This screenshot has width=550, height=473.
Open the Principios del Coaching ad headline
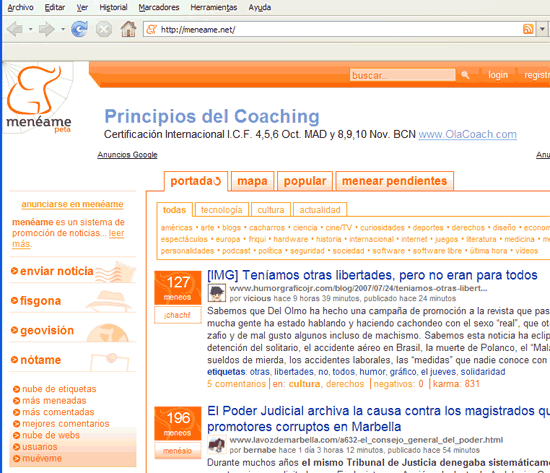click(x=212, y=116)
